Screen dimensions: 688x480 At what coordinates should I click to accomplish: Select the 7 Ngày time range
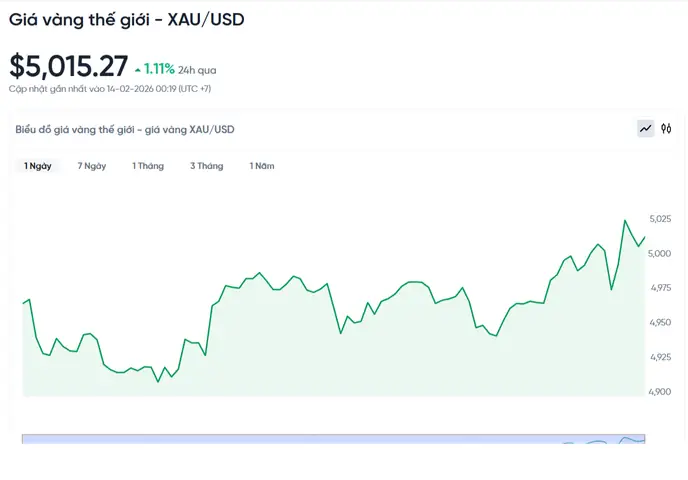[92, 166]
